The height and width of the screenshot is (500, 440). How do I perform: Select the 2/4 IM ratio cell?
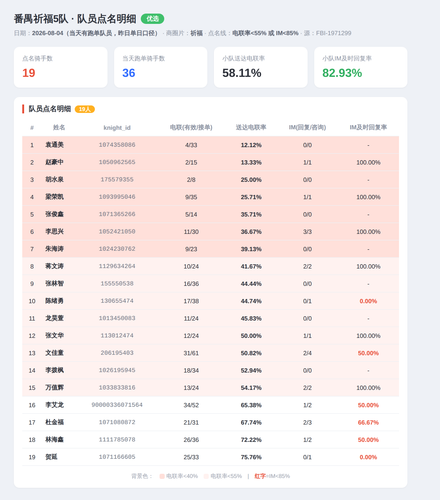(307, 353)
